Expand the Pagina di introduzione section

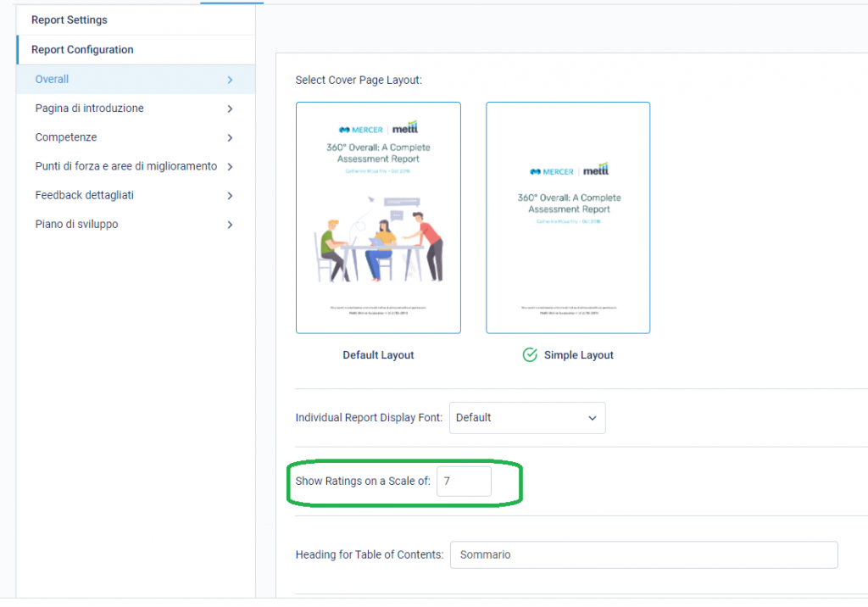point(229,108)
